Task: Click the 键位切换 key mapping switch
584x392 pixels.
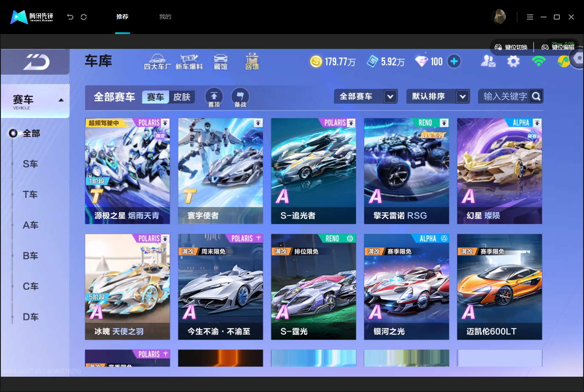Action: tap(511, 47)
